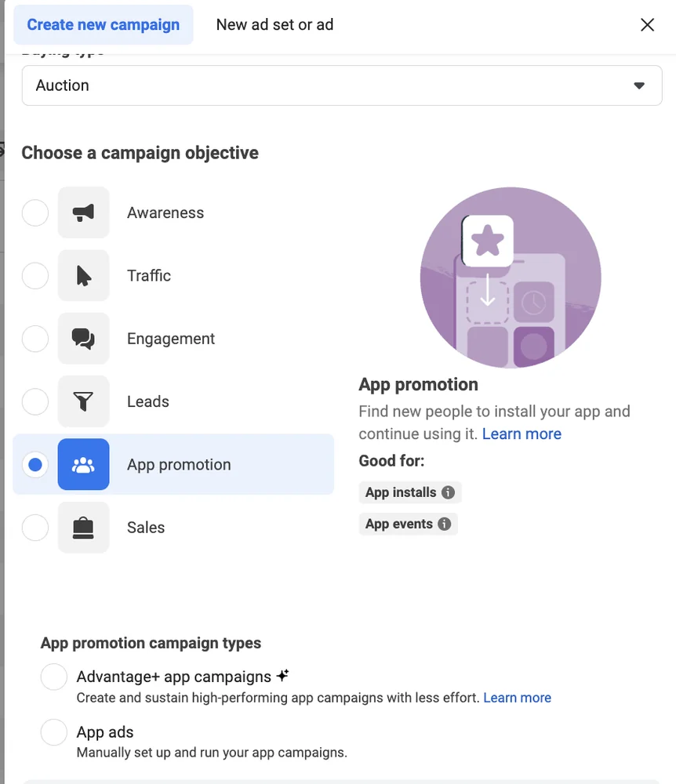Image resolution: width=676 pixels, height=784 pixels.
Task: Click 'App promotion campaign types' heading
Action: pyautogui.click(x=151, y=643)
